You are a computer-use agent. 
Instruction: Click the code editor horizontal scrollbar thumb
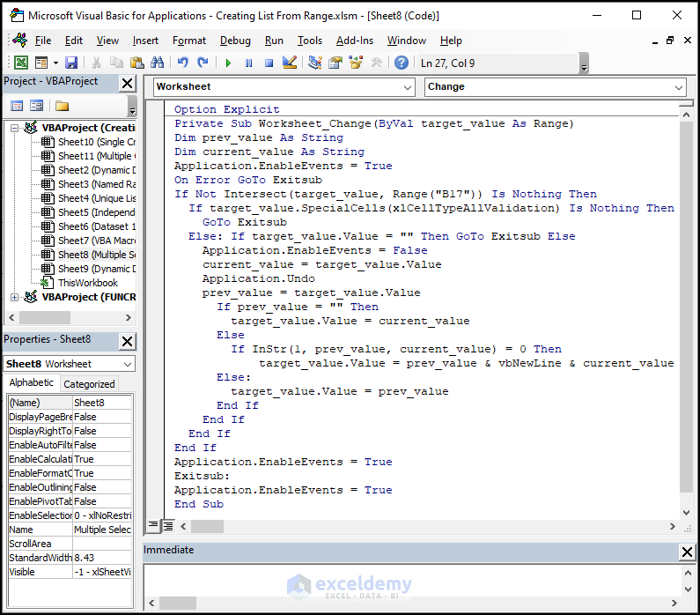pos(207,526)
